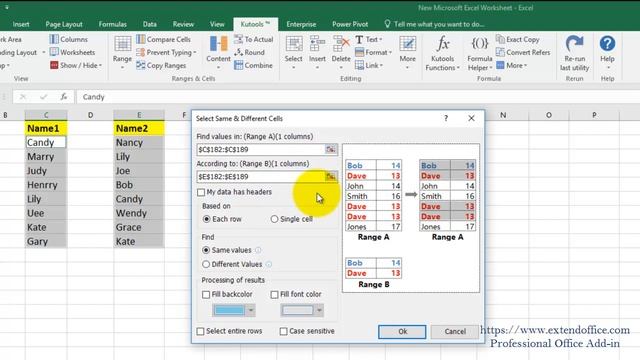
Task: Tick Select entire rows checkbox
Action: click(x=200, y=331)
